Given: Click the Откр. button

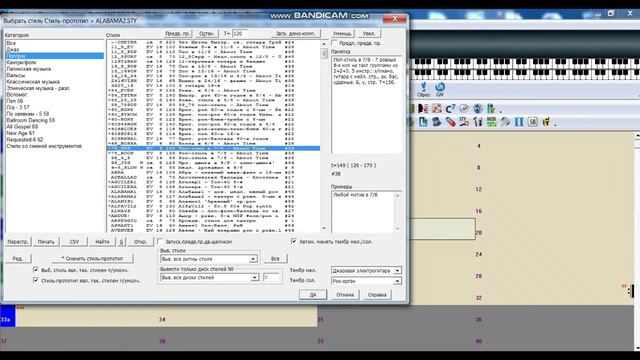Looking at the screenshot, I should point(140,242).
